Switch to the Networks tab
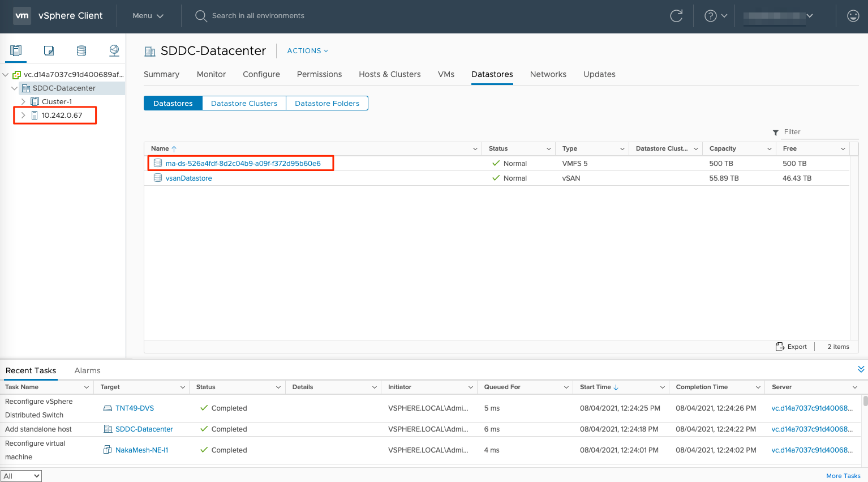The image size is (868, 482). click(548, 74)
